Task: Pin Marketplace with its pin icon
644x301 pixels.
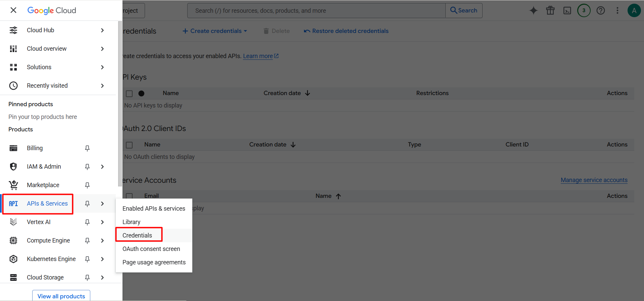Action: (x=87, y=185)
